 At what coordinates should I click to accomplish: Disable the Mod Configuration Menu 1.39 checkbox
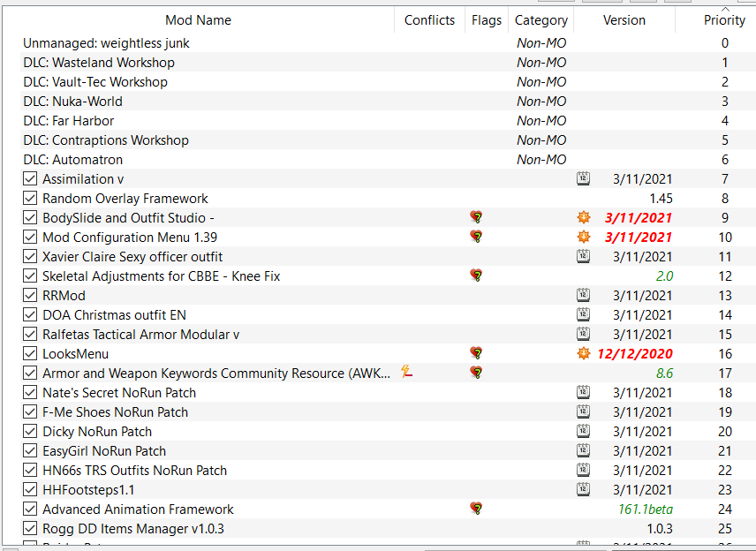tap(30, 238)
